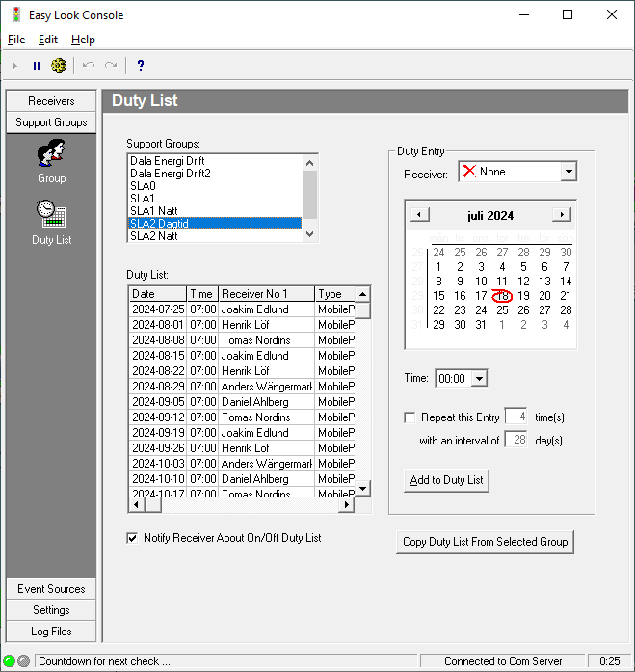This screenshot has height=672, width=635.
Task: Click the repeat count field showing 4
Action: [x=516, y=417]
